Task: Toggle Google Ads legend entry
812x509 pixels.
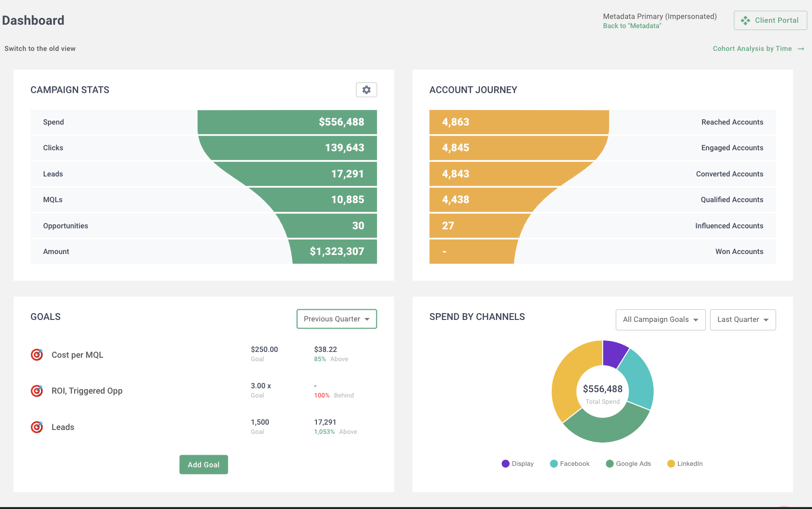Action: pyautogui.click(x=628, y=464)
